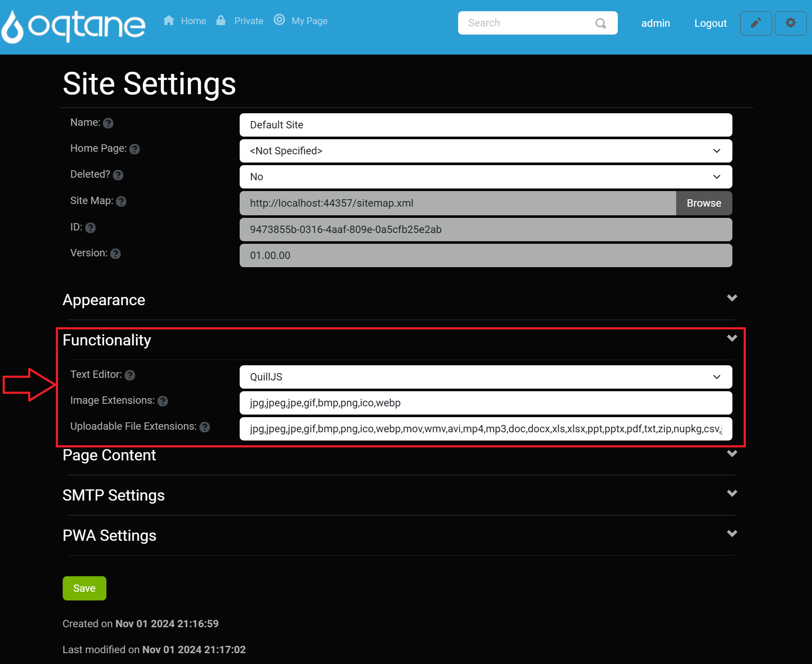
Task: Click the Version 01.00.00 field
Action: tap(486, 255)
